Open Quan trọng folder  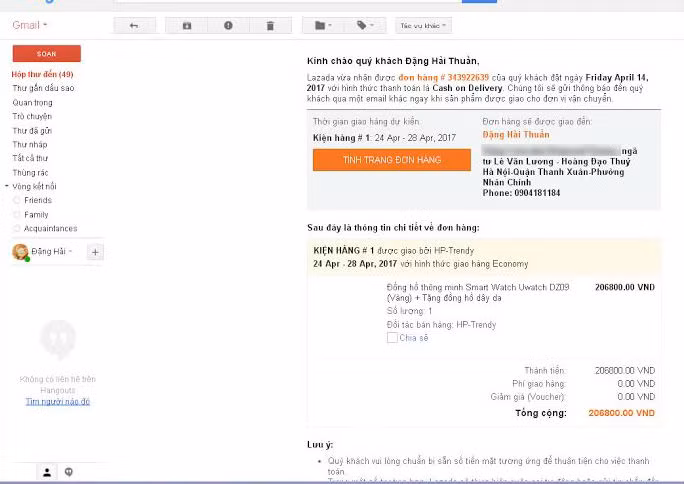[x=32, y=102]
